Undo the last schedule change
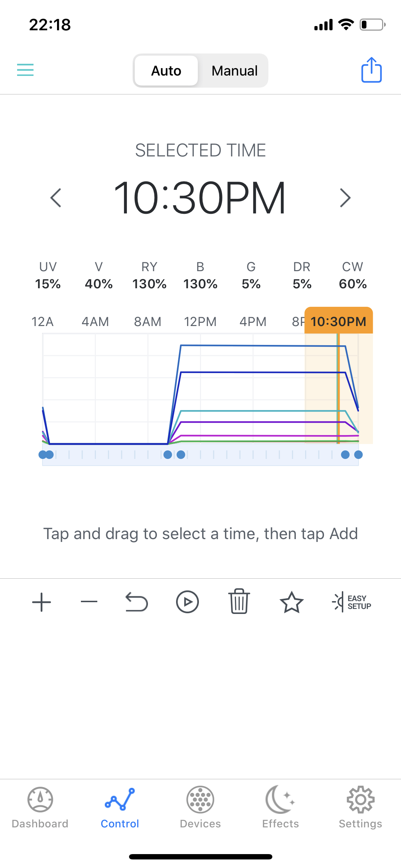 click(x=137, y=602)
